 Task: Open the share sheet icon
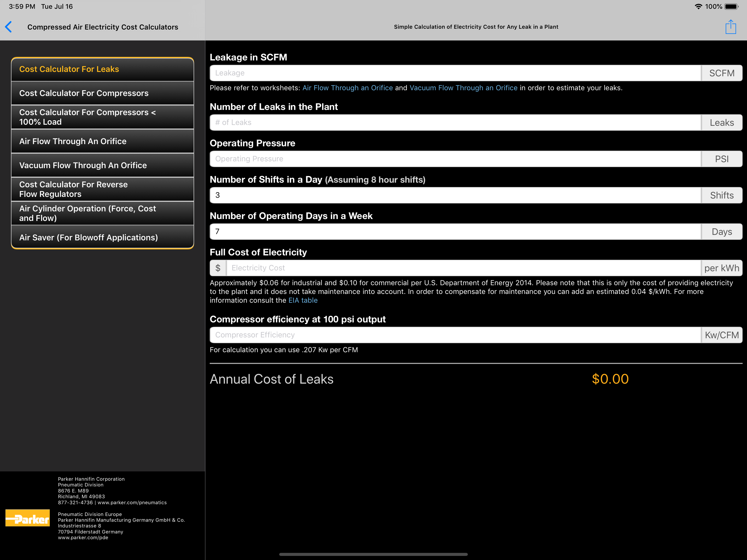coord(730,27)
